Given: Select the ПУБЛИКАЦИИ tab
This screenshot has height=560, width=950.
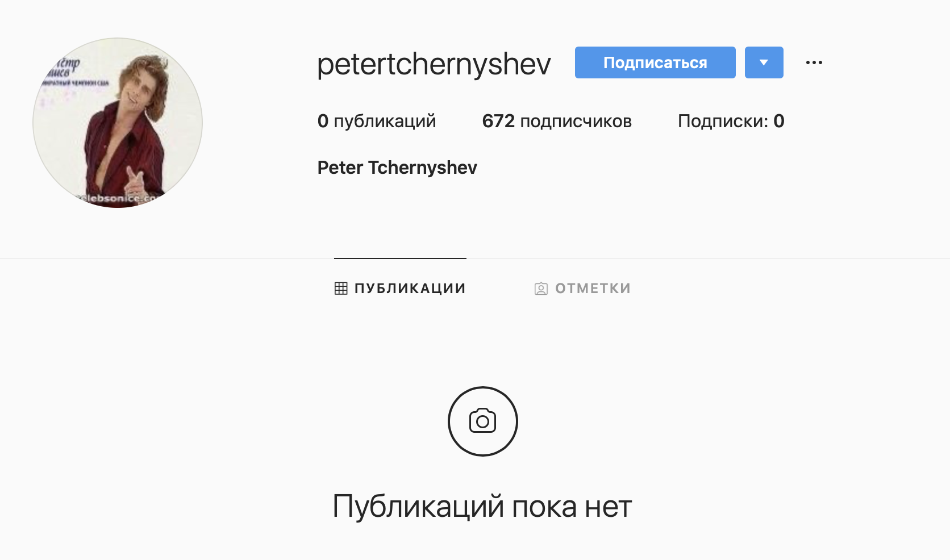Looking at the screenshot, I should [400, 289].
